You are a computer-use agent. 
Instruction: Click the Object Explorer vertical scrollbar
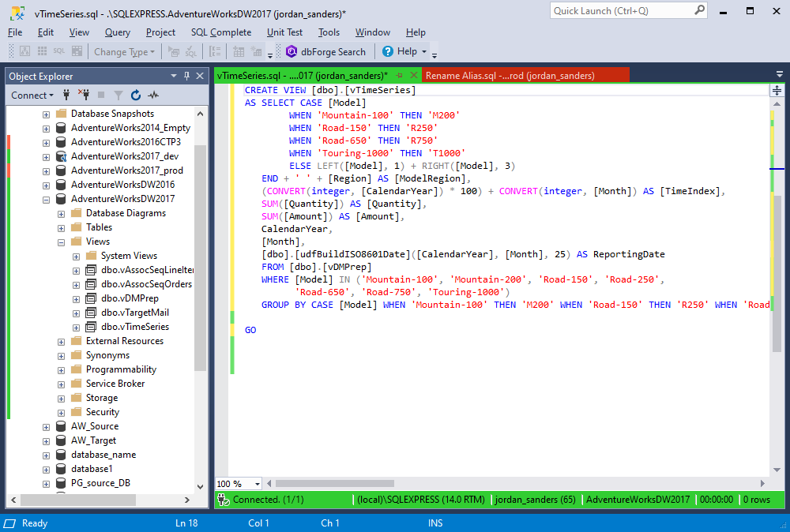(200, 257)
